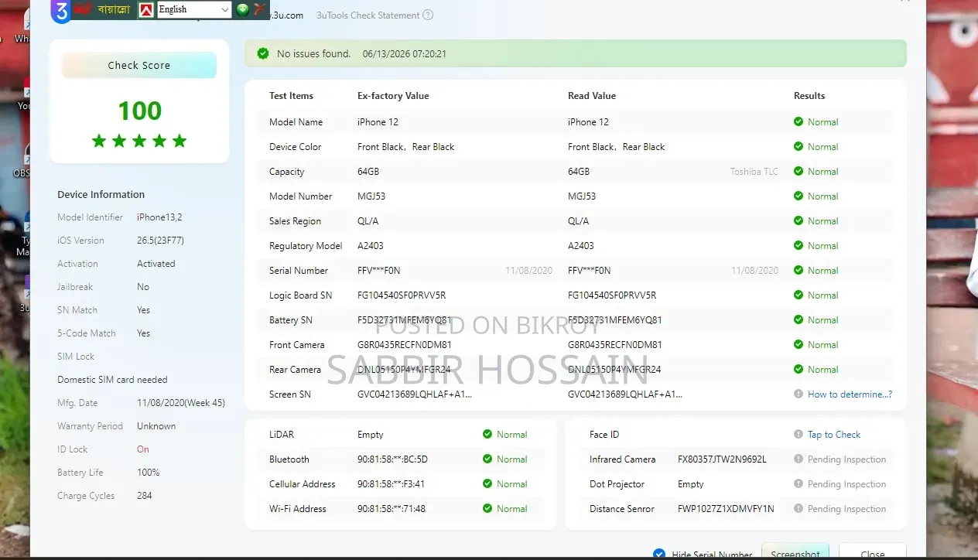Viewport: 978px width, 560px height.
Task: Click Normal check icon in Logic Board SN row
Action: (x=798, y=295)
